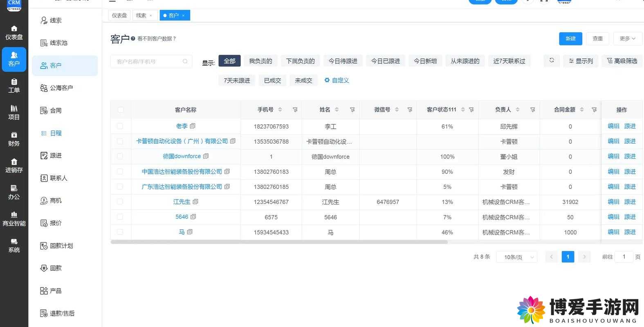Open the 显示列 column display menu
Viewport: 644px width, 327px height.
pyautogui.click(x=581, y=61)
